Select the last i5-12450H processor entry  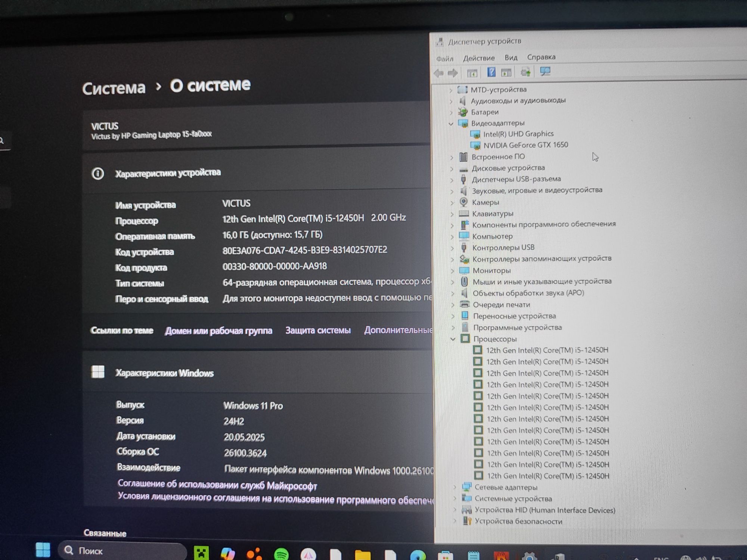pyautogui.click(x=548, y=476)
